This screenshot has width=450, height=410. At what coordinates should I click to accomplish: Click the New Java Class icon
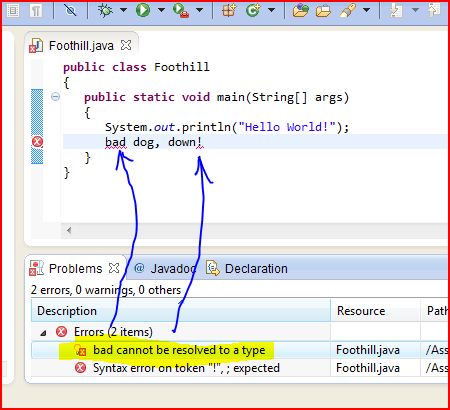click(x=253, y=10)
